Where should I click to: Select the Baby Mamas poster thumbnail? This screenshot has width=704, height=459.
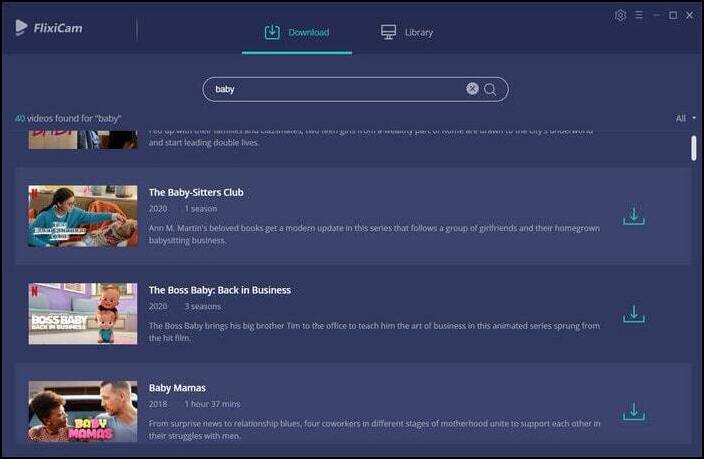(83, 411)
